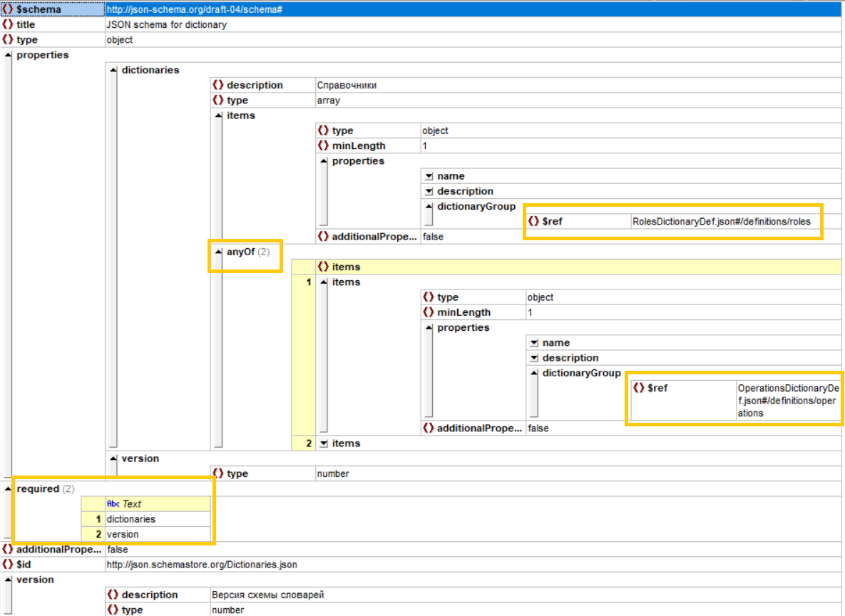The height and width of the screenshot is (616, 845).
Task: Click braces icon in yellow items header row
Action: [x=323, y=266]
